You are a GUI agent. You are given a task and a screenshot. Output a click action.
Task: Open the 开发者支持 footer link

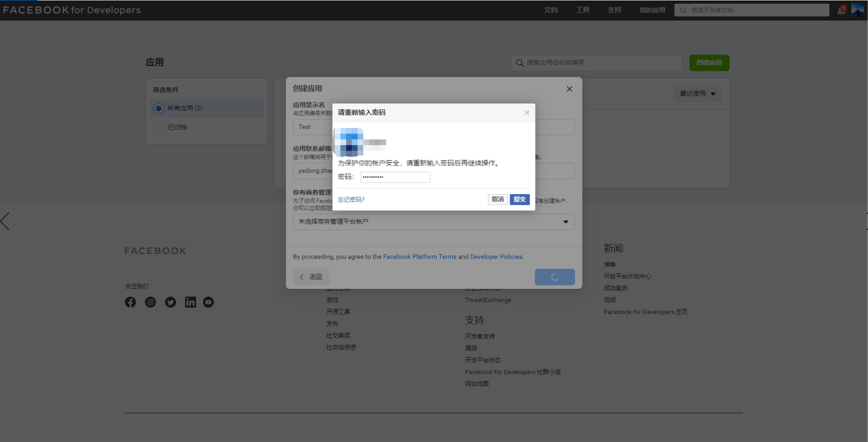click(480, 336)
